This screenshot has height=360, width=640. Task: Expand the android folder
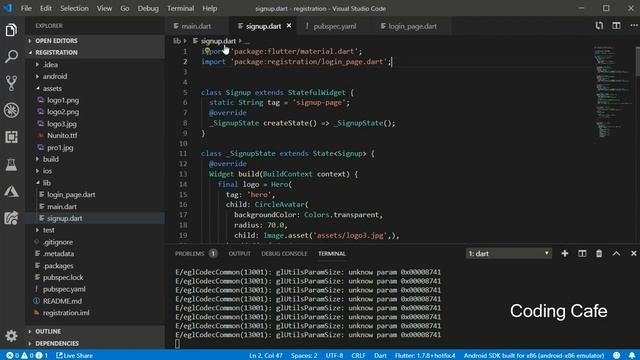pos(55,76)
